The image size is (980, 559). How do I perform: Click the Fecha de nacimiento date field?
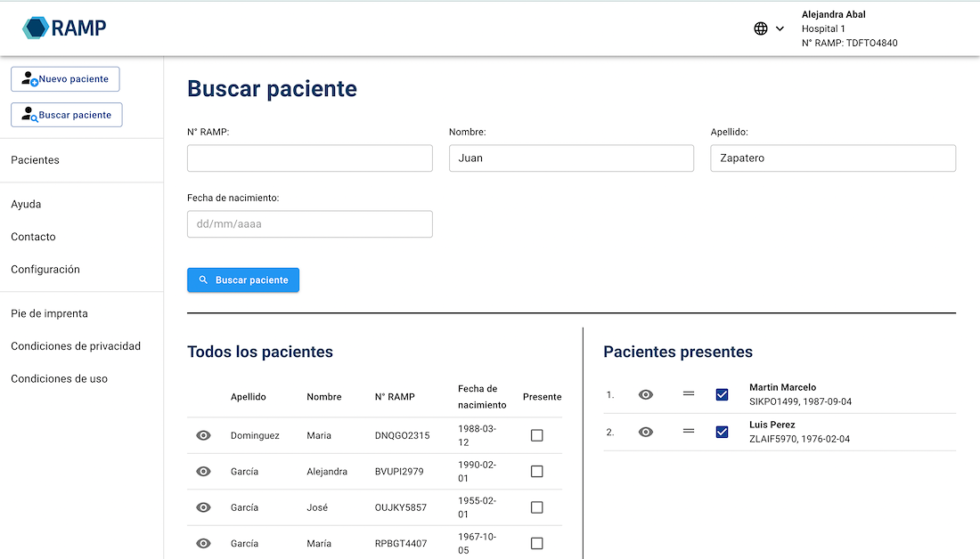point(310,224)
